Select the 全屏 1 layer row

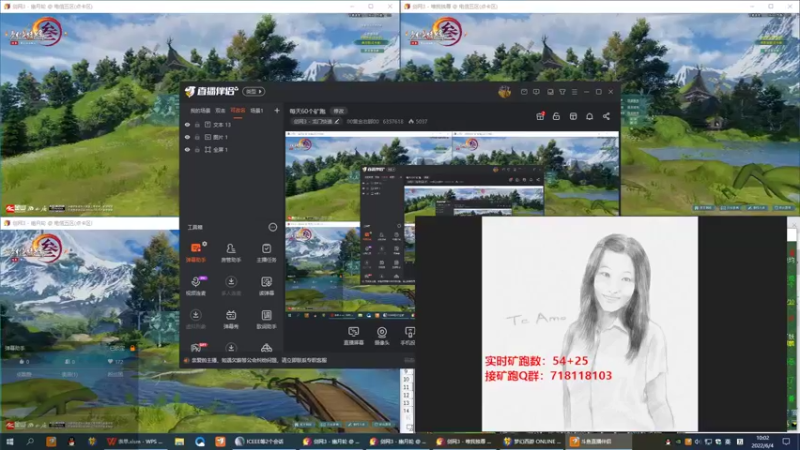coord(231,149)
